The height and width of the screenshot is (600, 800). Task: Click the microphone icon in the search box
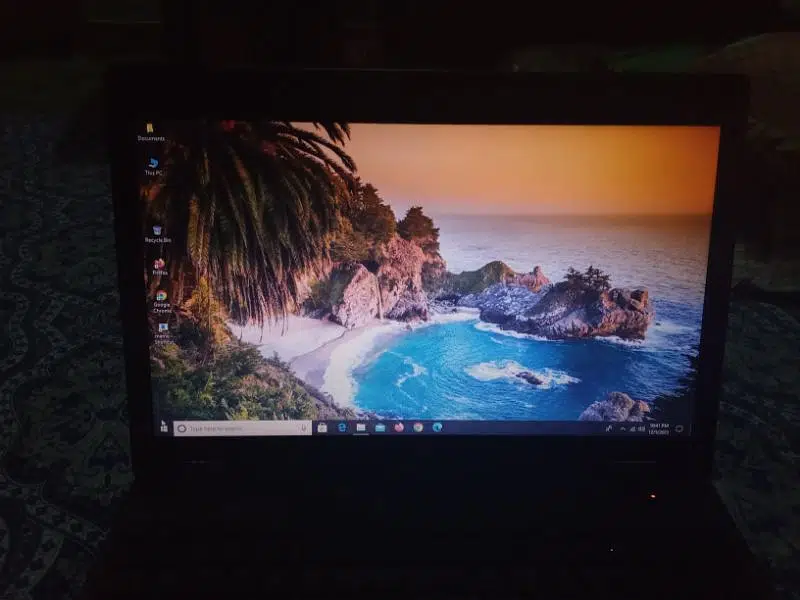[x=304, y=428]
